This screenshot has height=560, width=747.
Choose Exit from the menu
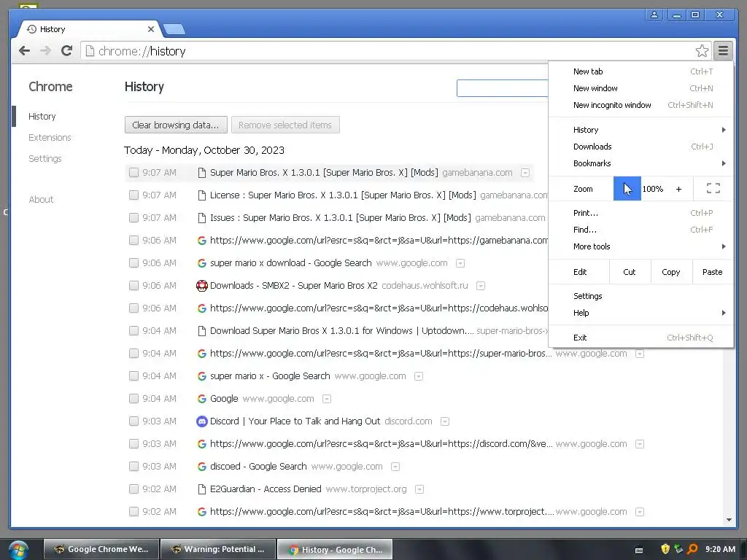point(640,338)
